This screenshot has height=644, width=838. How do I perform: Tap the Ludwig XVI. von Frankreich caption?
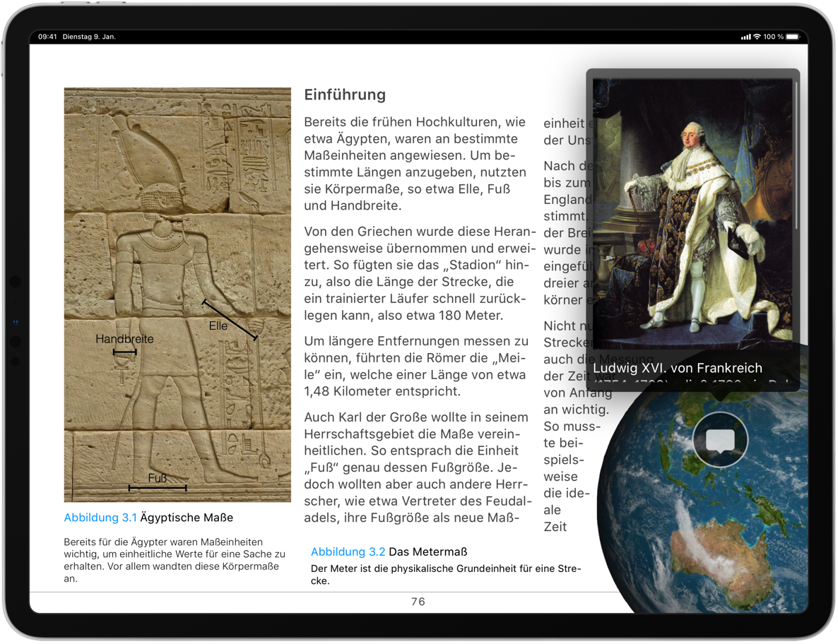tap(677, 368)
